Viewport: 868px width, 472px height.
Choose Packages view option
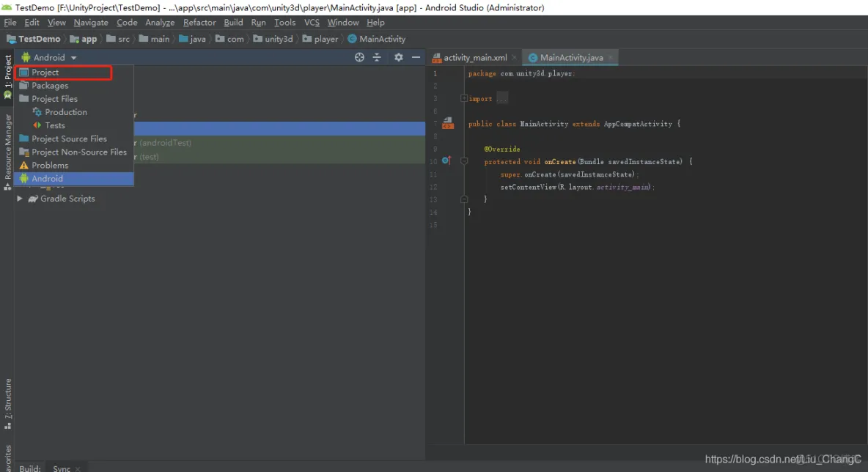(x=73, y=86)
